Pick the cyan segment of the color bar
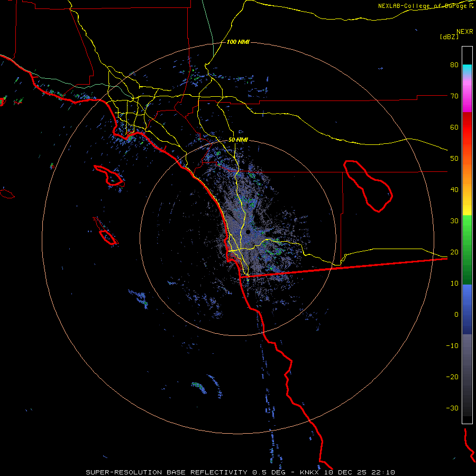Viewport: 476px width, 476px height. tap(467, 69)
